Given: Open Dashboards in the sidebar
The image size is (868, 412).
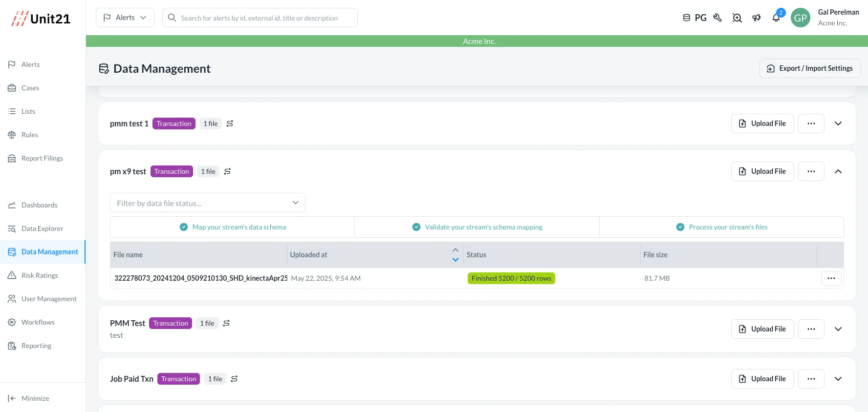Looking at the screenshot, I should [x=43, y=205].
